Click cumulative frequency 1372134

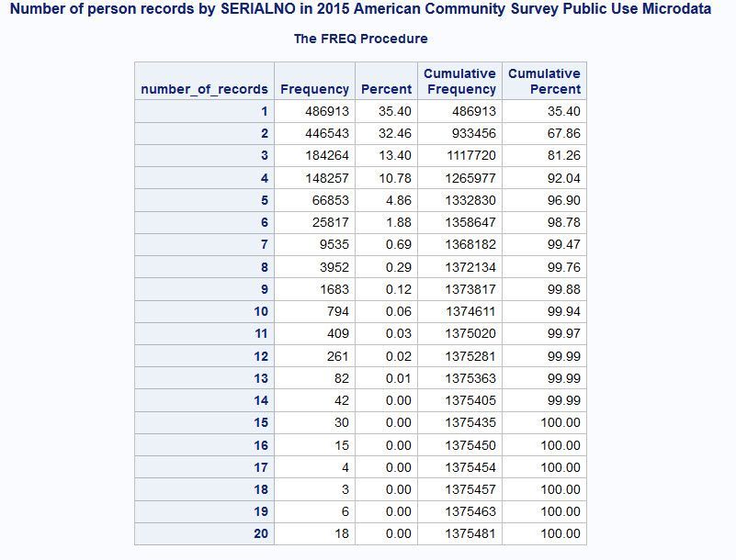click(x=470, y=267)
